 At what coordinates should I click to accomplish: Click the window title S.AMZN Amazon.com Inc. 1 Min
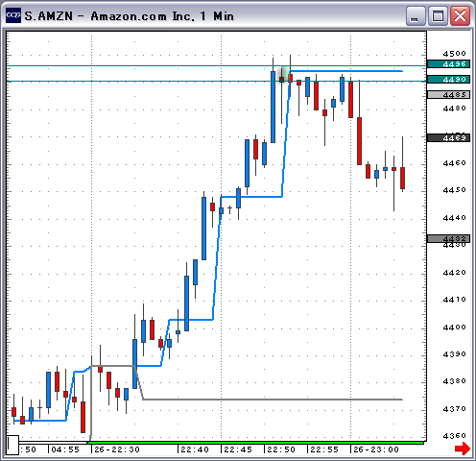pos(130,16)
